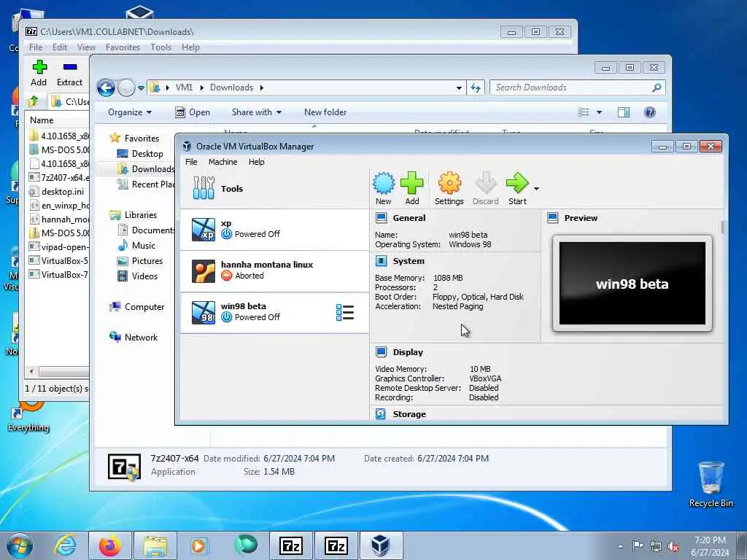The width and height of the screenshot is (747, 560).
Task: Open the Start button dropdown arrow
Action: (x=536, y=189)
